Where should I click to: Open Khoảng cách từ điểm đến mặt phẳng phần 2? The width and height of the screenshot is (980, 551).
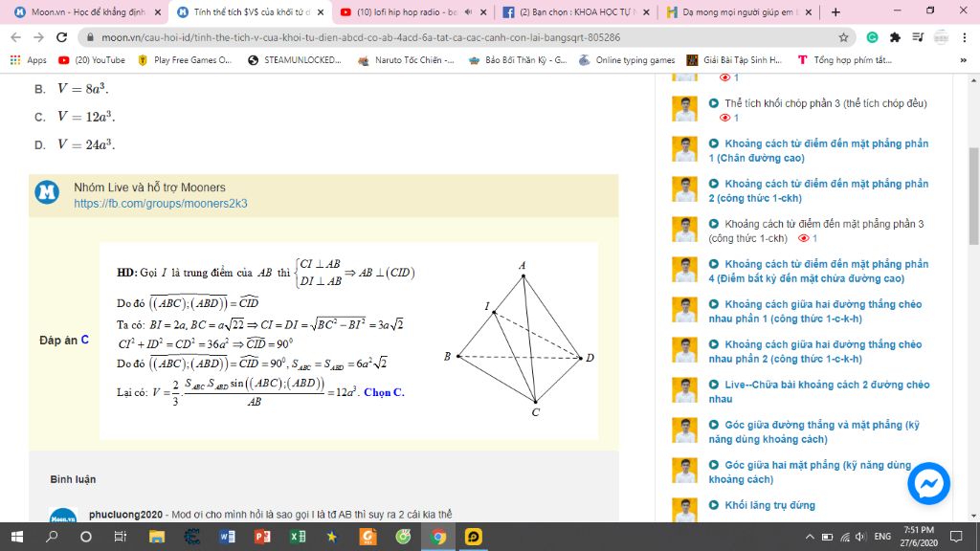(x=819, y=190)
